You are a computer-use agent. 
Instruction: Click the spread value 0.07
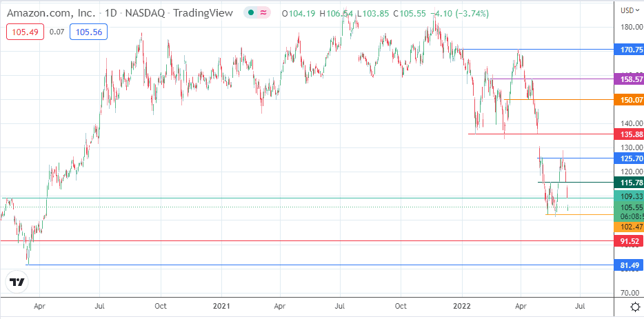tap(57, 32)
